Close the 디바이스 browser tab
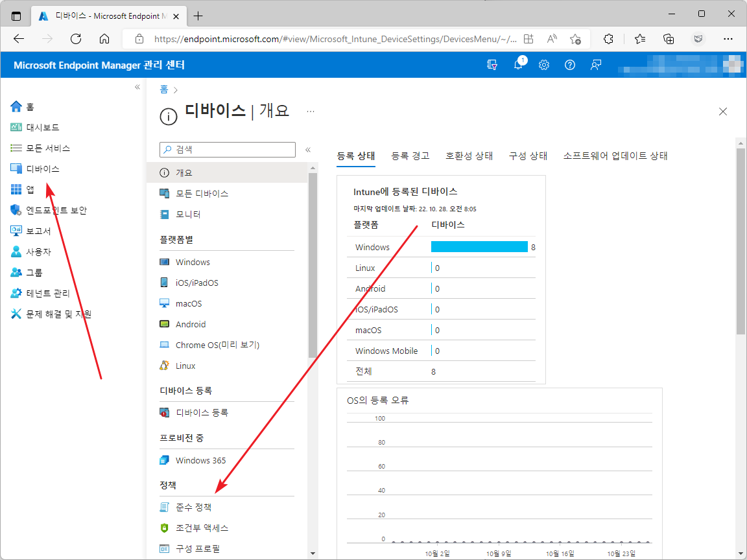747x560 pixels. point(176,16)
